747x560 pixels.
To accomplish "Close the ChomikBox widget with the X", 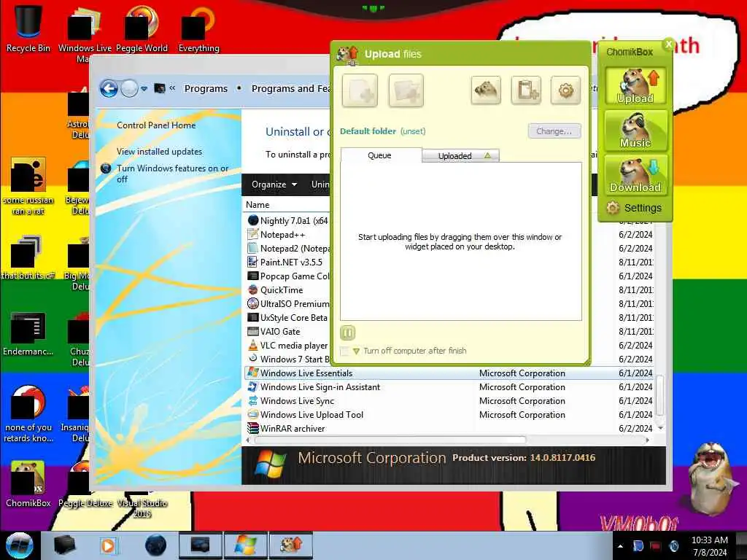I will [668, 44].
